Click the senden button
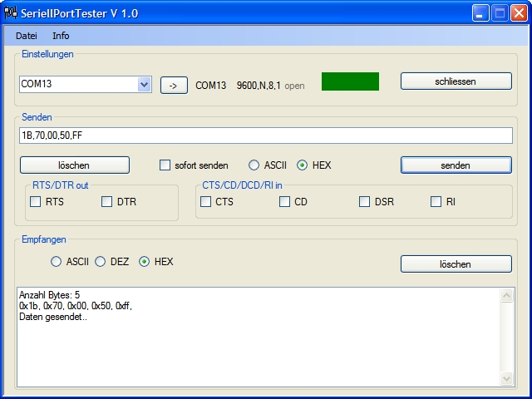Viewport: 532px width, 399px height. [x=456, y=165]
